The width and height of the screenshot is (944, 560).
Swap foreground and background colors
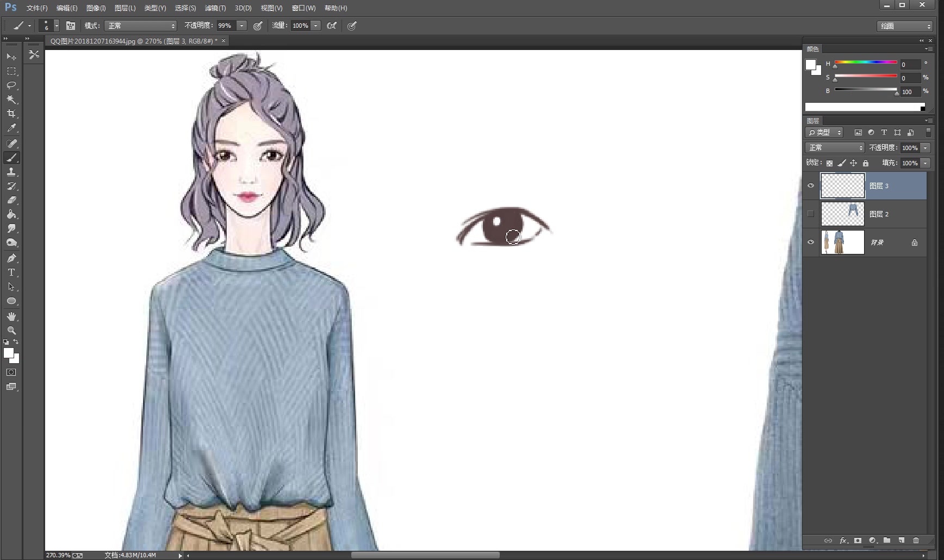(16, 341)
